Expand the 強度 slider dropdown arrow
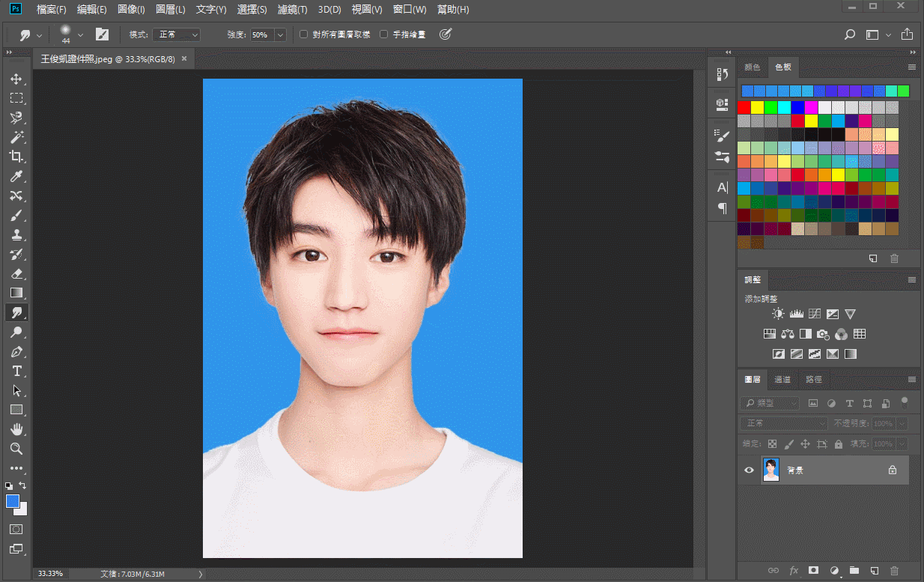This screenshot has width=924, height=582. point(280,34)
